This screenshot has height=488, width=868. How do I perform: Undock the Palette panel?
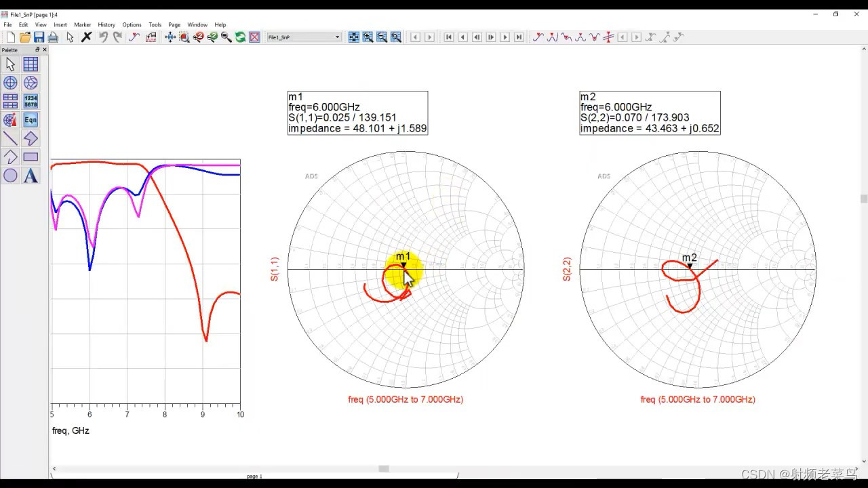click(x=37, y=49)
